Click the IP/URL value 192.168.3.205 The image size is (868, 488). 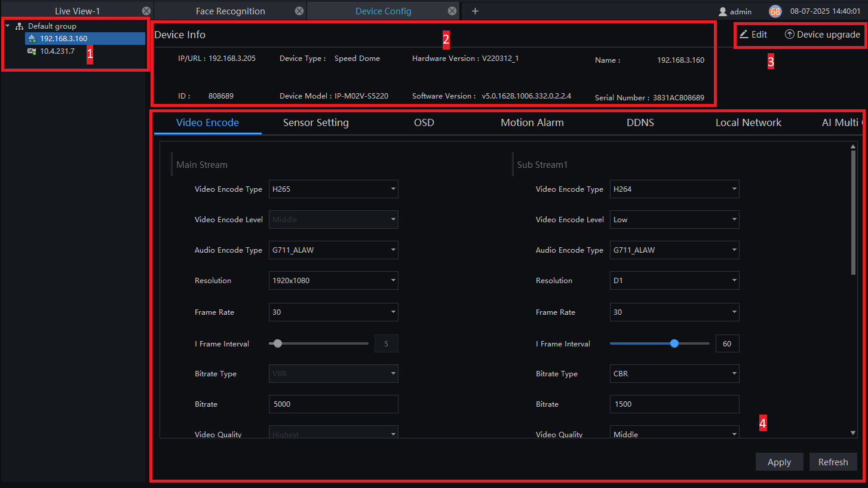[232, 59]
